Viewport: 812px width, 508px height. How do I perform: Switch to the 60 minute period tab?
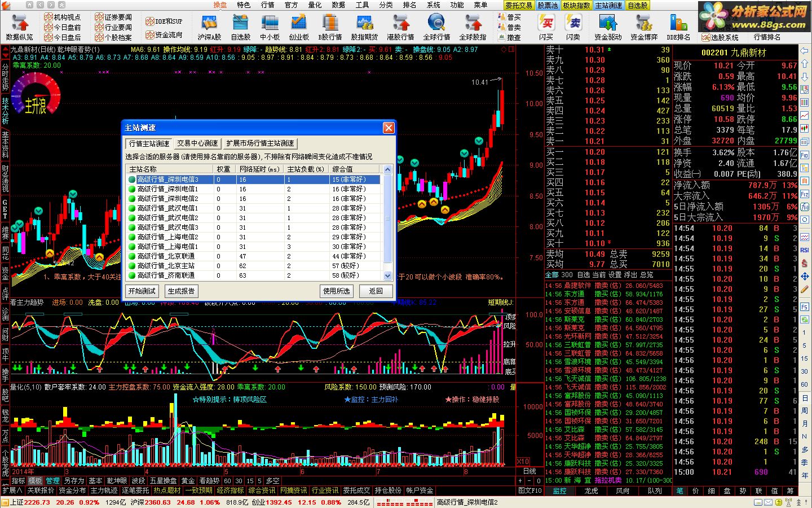pos(228,481)
